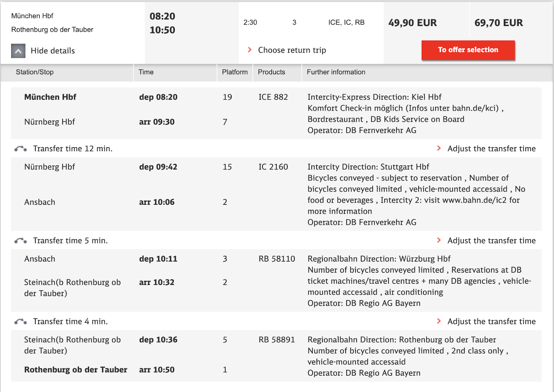Select the 49,90 EUR fare
Viewport: 554px width, 392px height.
[412, 23]
